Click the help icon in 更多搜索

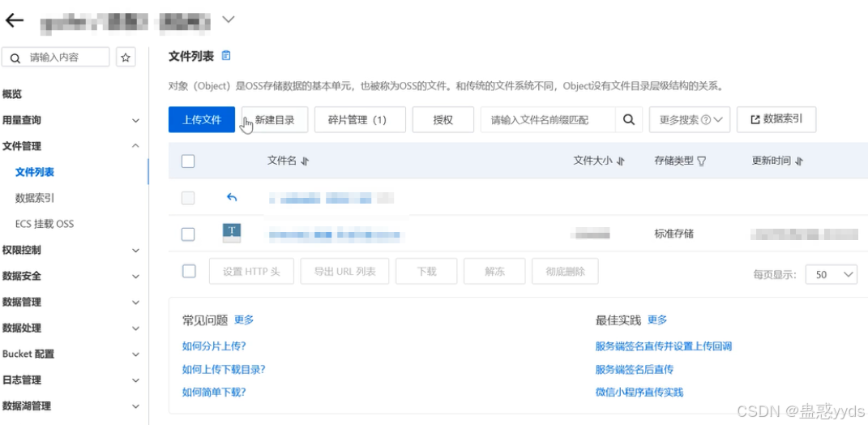pos(705,120)
